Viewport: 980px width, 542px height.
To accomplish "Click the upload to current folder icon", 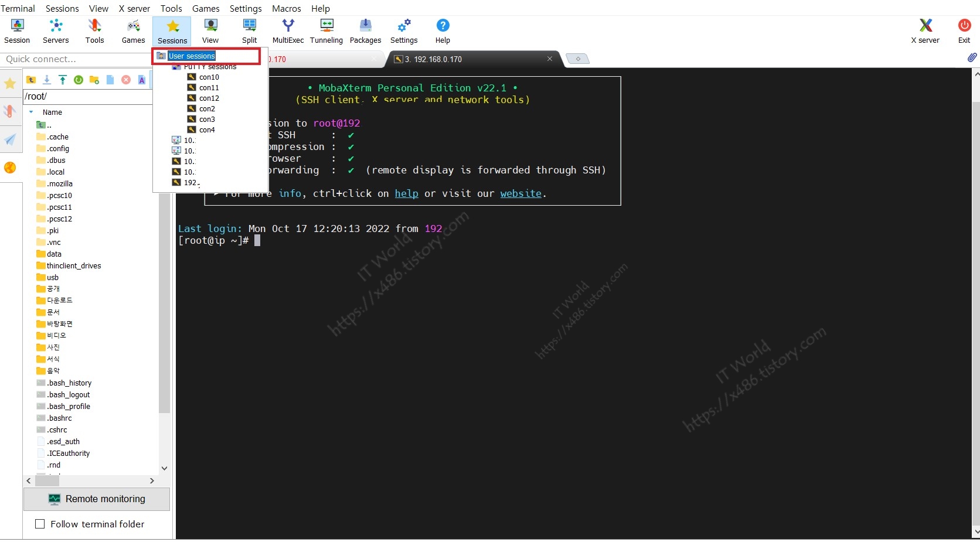I will point(63,80).
